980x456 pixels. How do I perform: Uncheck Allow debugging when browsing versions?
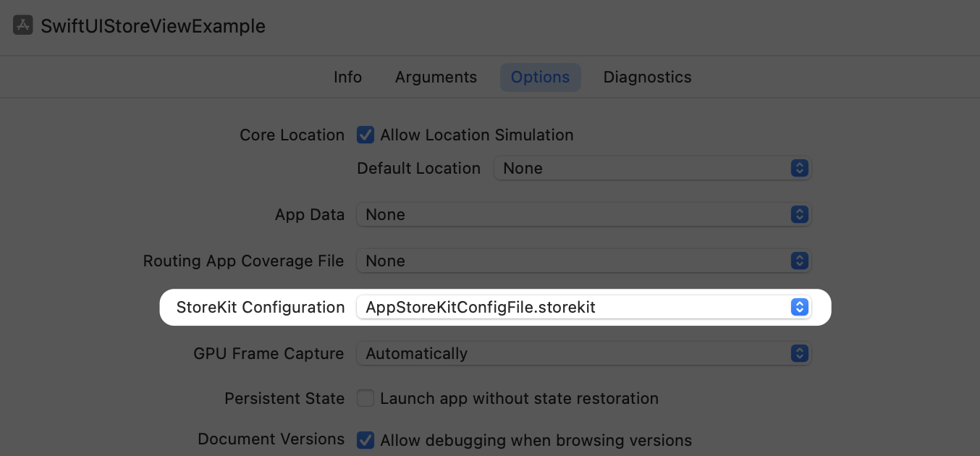tap(366, 440)
